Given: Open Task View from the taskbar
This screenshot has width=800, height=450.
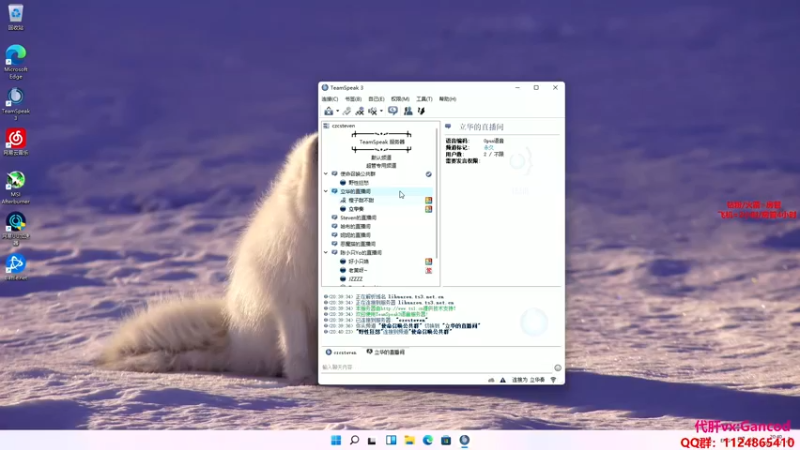Looking at the screenshot, I should point(372,440).
